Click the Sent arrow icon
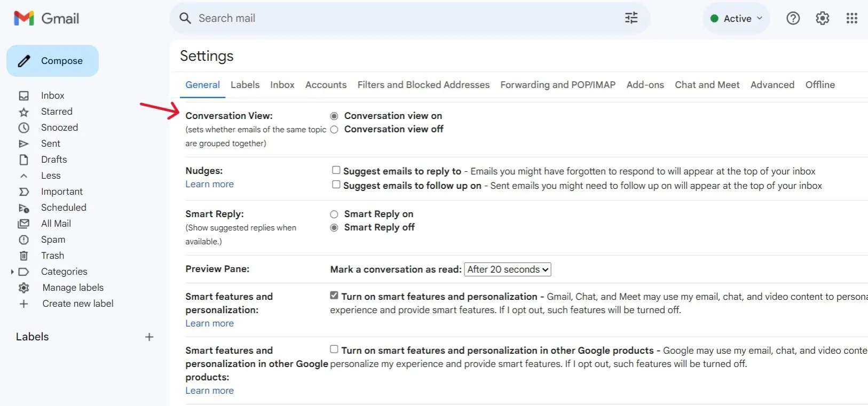Image resolution: width=868 pixels, height=406 pixels. (23, 144)
